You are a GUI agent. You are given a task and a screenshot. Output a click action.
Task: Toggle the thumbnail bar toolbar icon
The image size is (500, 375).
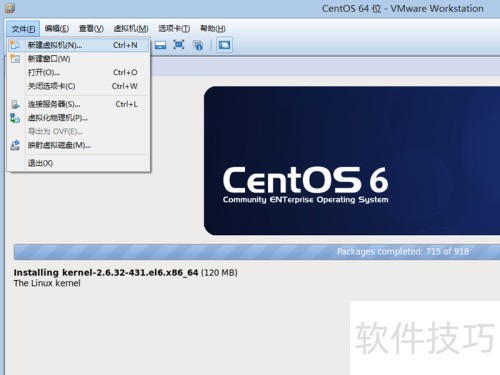(160, 45)
